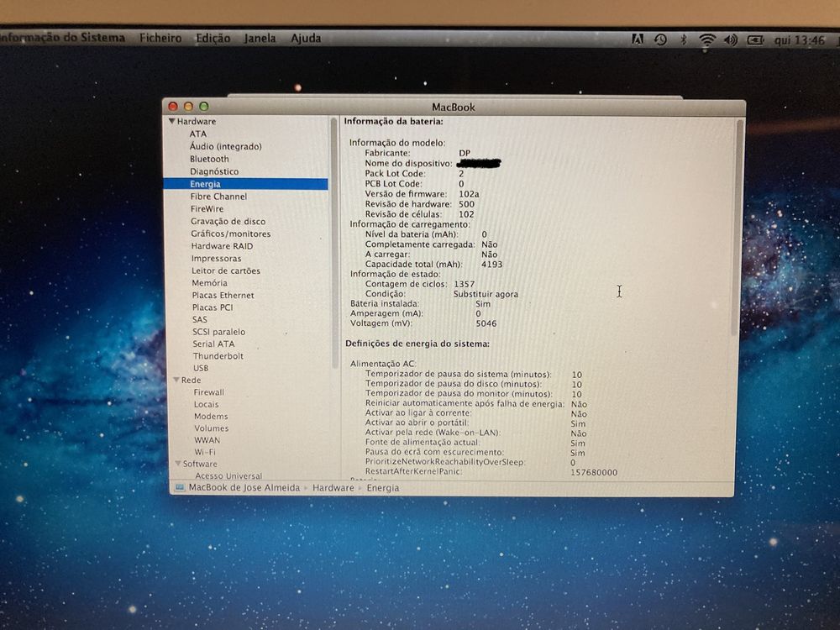Click the RestartAfterKernelPanic value 157680000
840x630 pixels.
tap(594, 472)
